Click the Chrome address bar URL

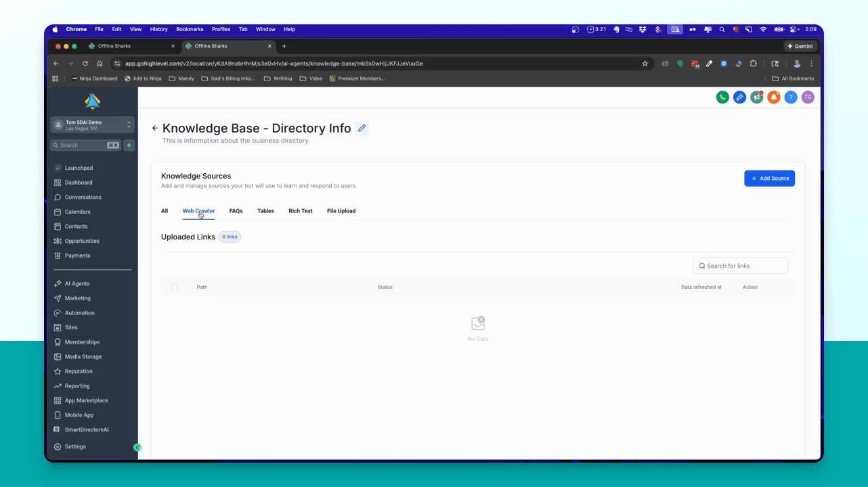tap(274, 64)
